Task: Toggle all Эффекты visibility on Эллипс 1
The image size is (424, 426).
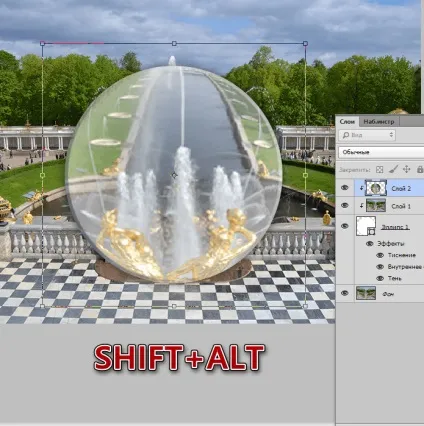Action: [369, 244]
